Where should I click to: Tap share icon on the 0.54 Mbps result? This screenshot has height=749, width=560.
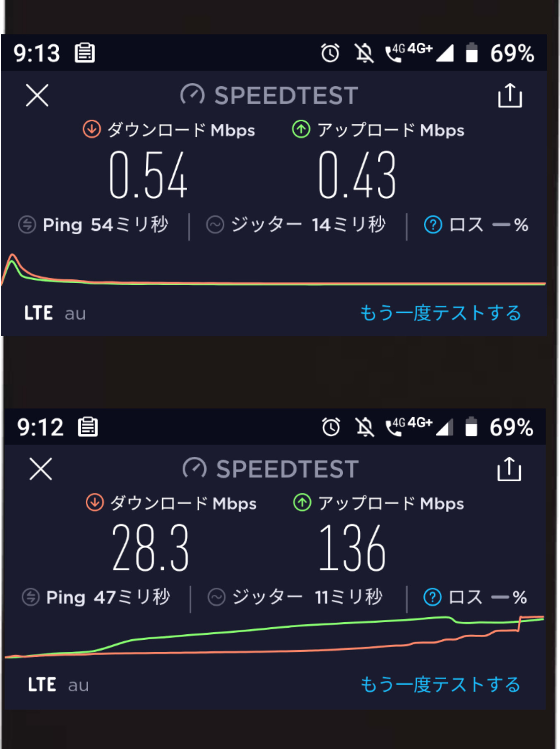click(510, 95)
